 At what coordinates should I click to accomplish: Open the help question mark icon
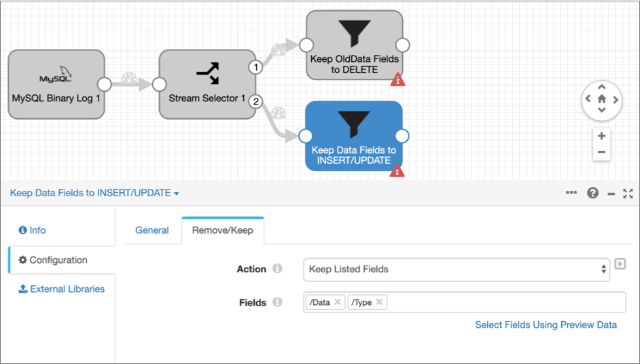click(x=592, y=193)
